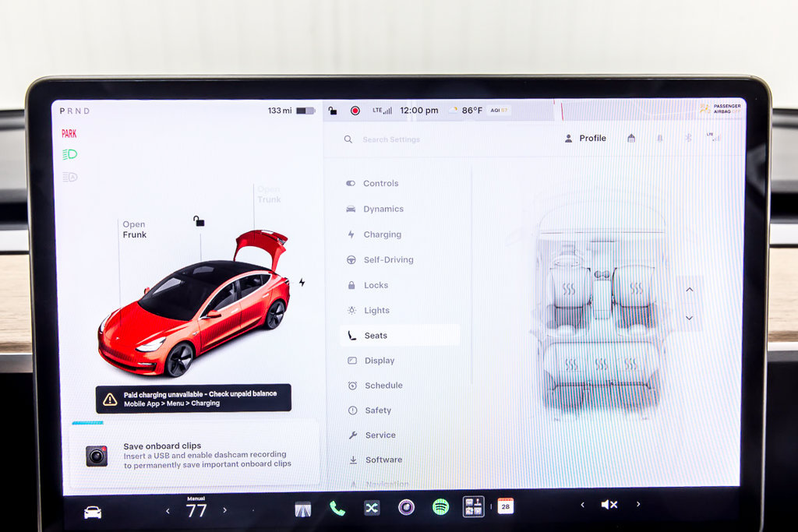Open the vehicle controls car icon
This screenshot has height=532, width=798.
pyautogui.click(x=93, y=513)
